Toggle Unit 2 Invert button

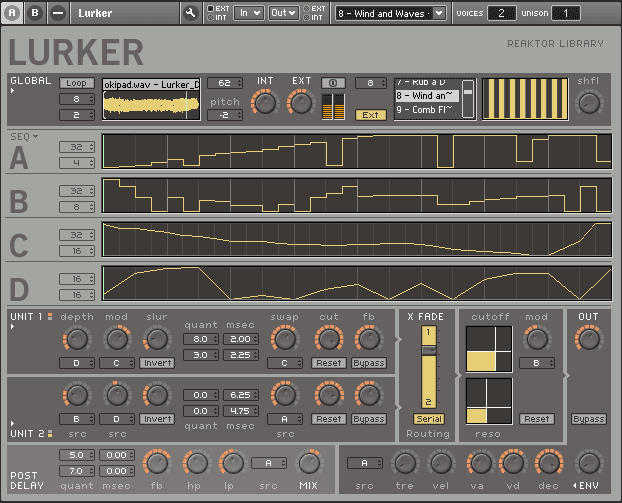(x=157, y=419)
